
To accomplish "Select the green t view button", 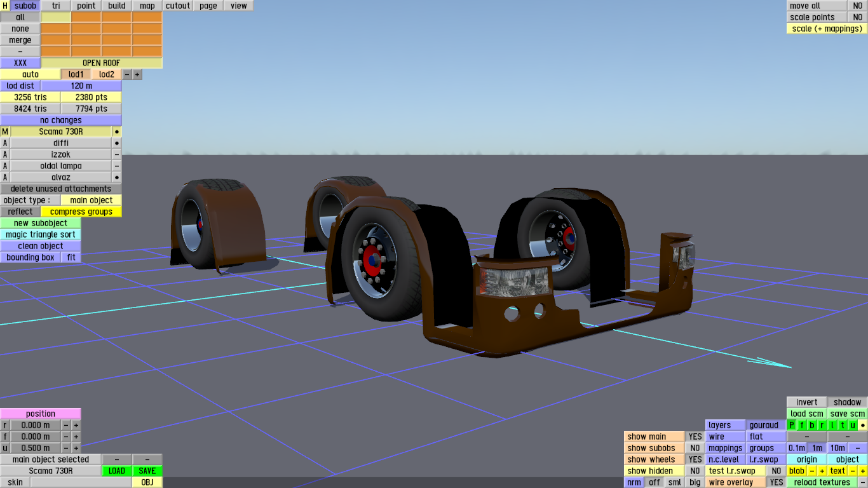I will [x=843, y=425].
